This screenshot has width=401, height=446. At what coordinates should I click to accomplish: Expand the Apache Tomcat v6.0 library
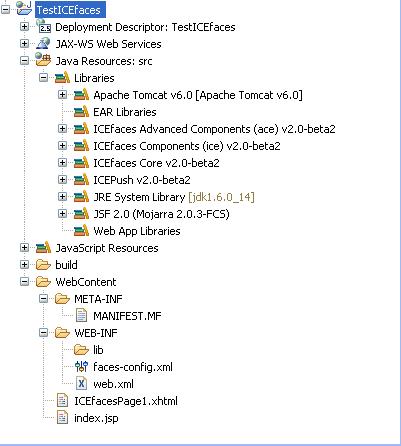pos(62,95)
